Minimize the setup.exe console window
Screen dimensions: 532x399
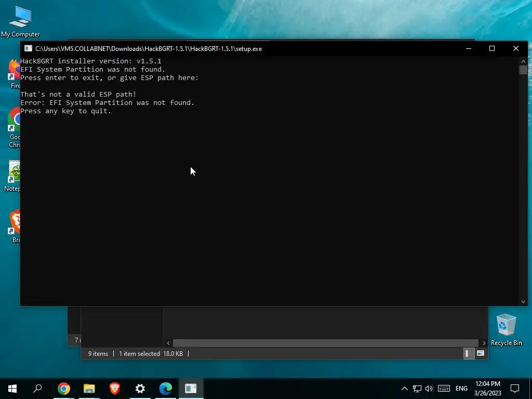(x=469, y=48)
